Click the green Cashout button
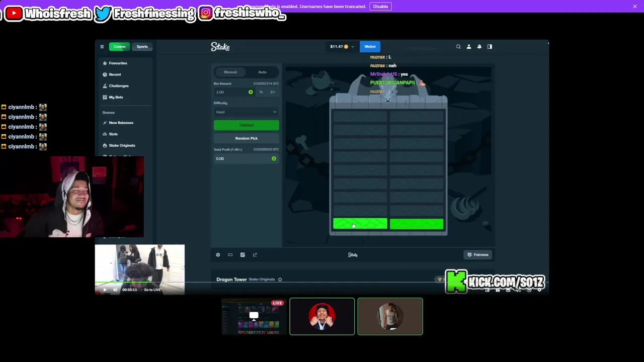This screenshot has height=362, width=644. point(246,125)
